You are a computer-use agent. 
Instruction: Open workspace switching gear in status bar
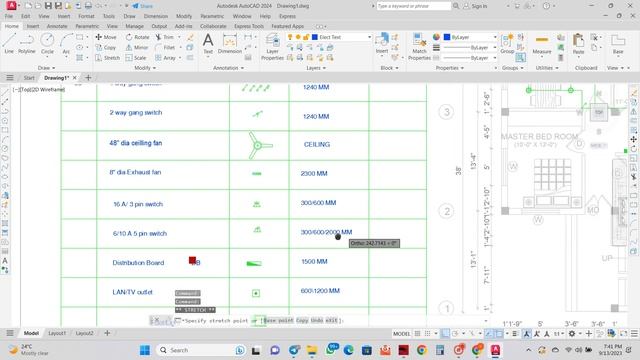tap(572, 333)
